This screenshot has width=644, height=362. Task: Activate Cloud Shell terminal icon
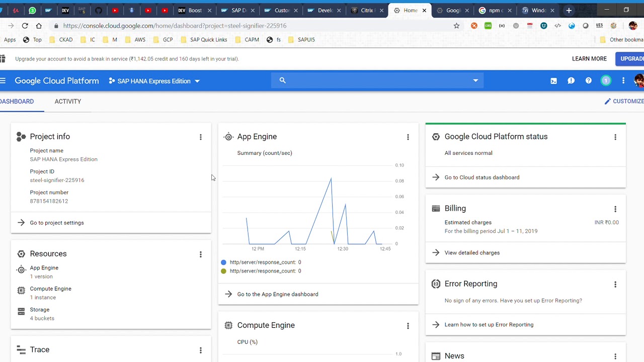[x=553, y=81]
